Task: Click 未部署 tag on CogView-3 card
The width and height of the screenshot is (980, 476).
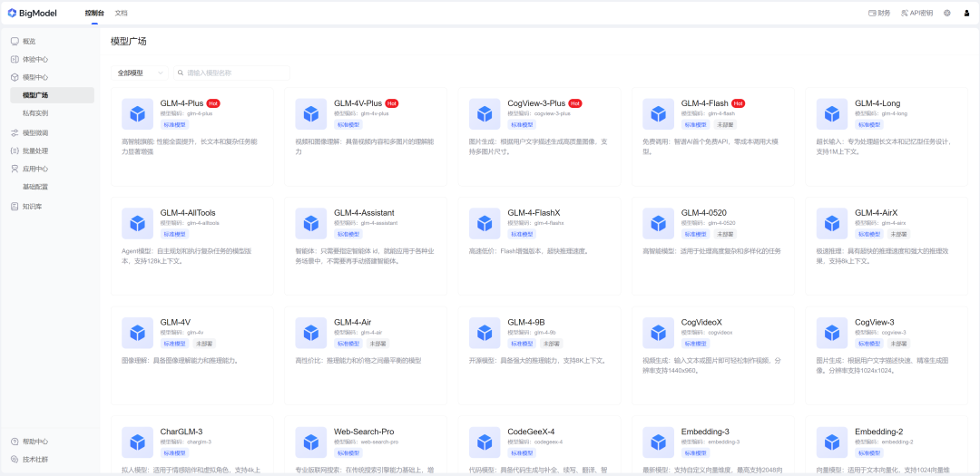Action: pos(898,344)
